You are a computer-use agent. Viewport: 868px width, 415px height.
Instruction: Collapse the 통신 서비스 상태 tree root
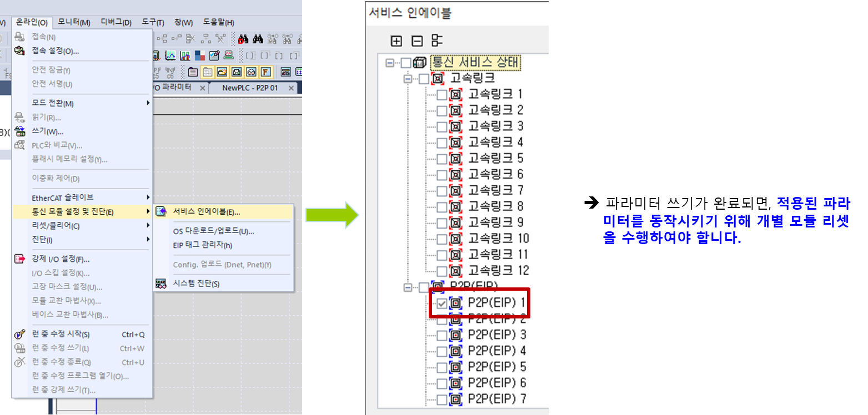tap(390, 63)
